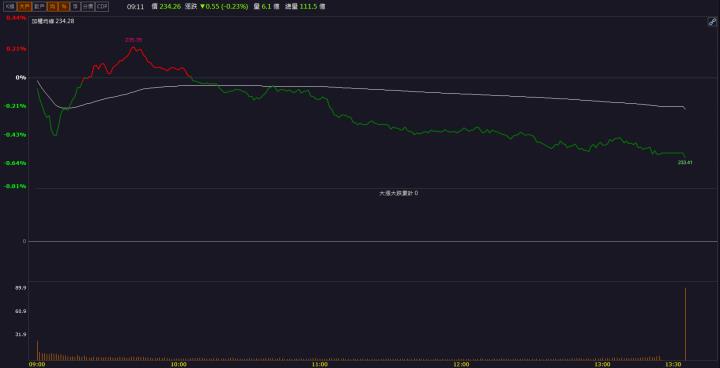Click the red intraday high price label
This screenshot has width=720, height=368.
[134, 40]
